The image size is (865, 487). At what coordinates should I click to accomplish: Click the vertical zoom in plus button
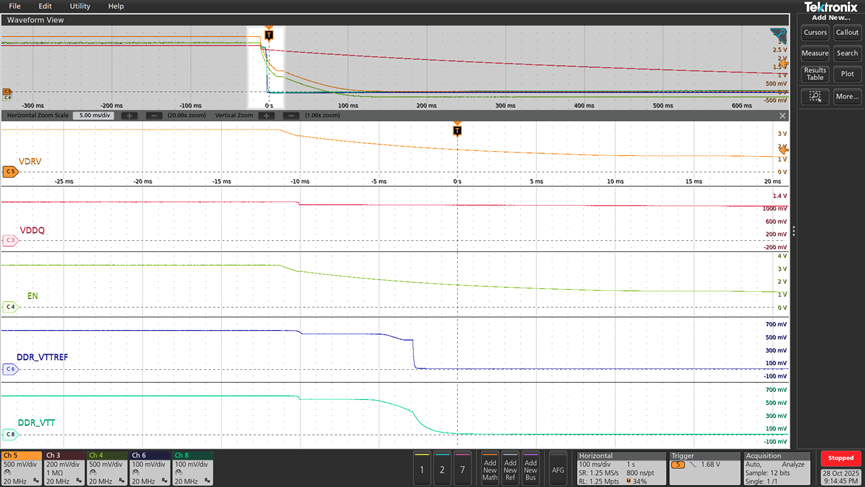pos(266,115)
